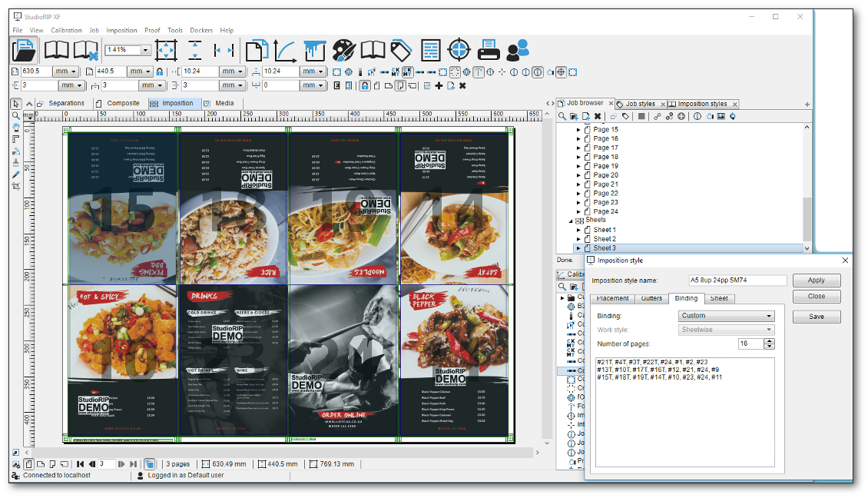Toggle the padlock next to the 440.5 field
The image size is (868, 498).
(x=158, y=71)
